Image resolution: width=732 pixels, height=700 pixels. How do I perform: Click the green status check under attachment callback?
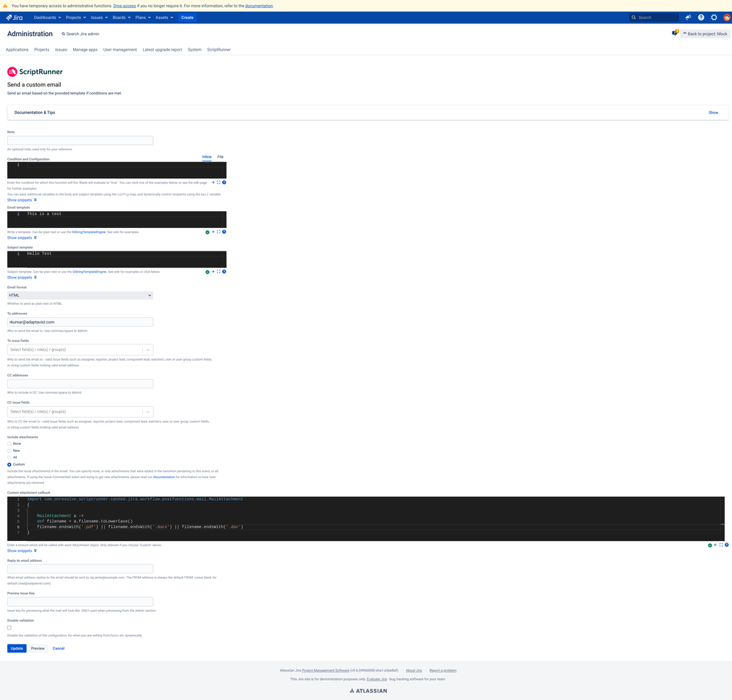coord(710,545)
